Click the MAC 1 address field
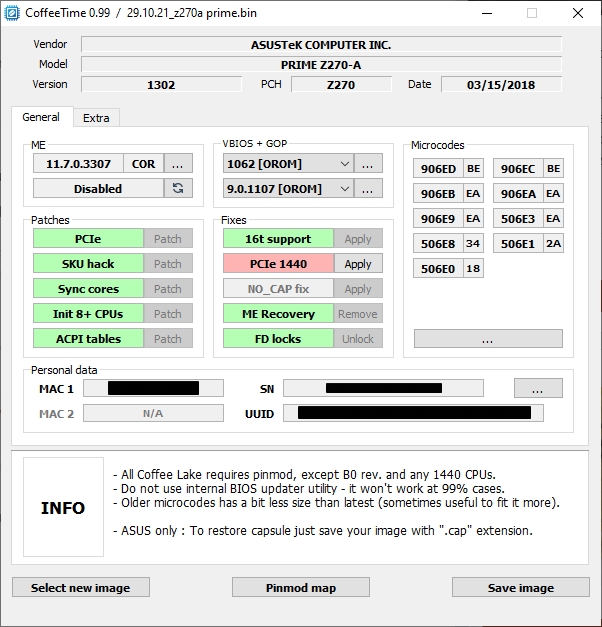Screen dimensions: 602x627 point(153,388)
